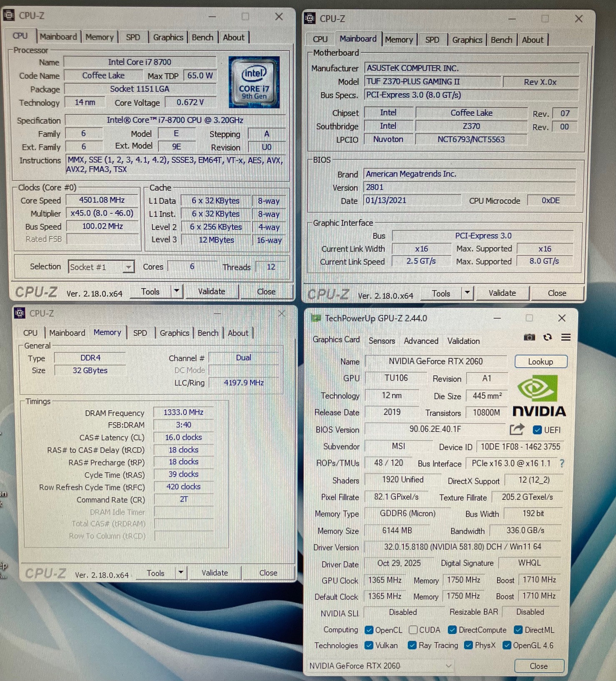Open the Socket #1 selection dropdown
The height and width of the screenshot is (681, 616).
(x=101, y=267)
